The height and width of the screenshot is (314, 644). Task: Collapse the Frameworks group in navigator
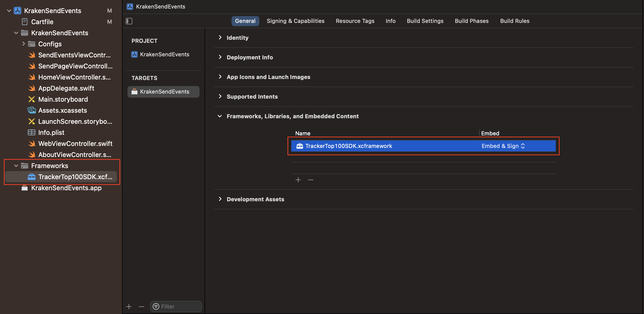[x=16, y=166]
